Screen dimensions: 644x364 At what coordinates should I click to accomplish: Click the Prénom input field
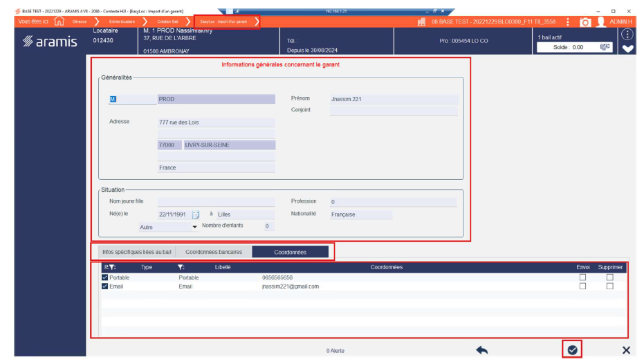(x=394, y=99)
